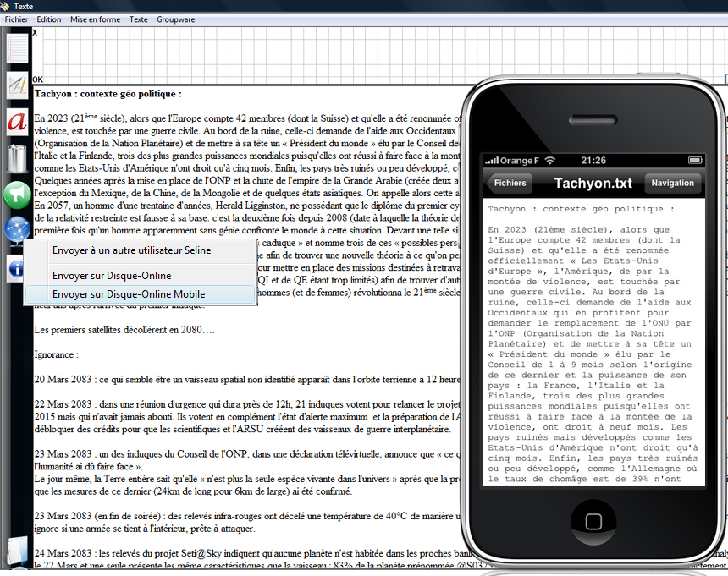728x576 pixels.
Task: Expand the Groupware menu
Action: (x=175, y=19)
